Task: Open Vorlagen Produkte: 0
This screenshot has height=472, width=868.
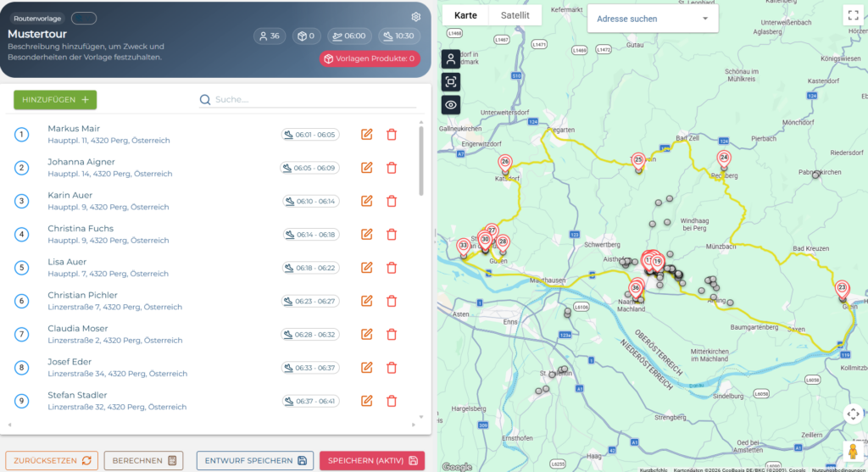Action: [370, 58]
